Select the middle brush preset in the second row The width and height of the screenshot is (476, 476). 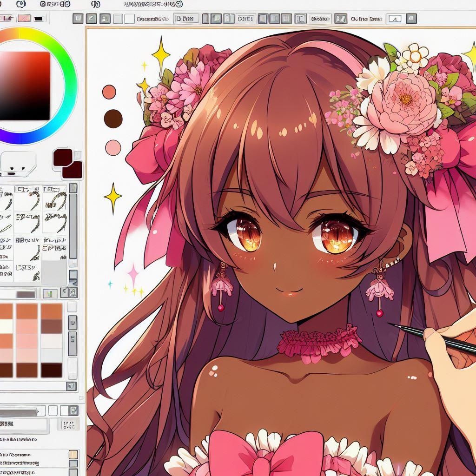point(28,223)
